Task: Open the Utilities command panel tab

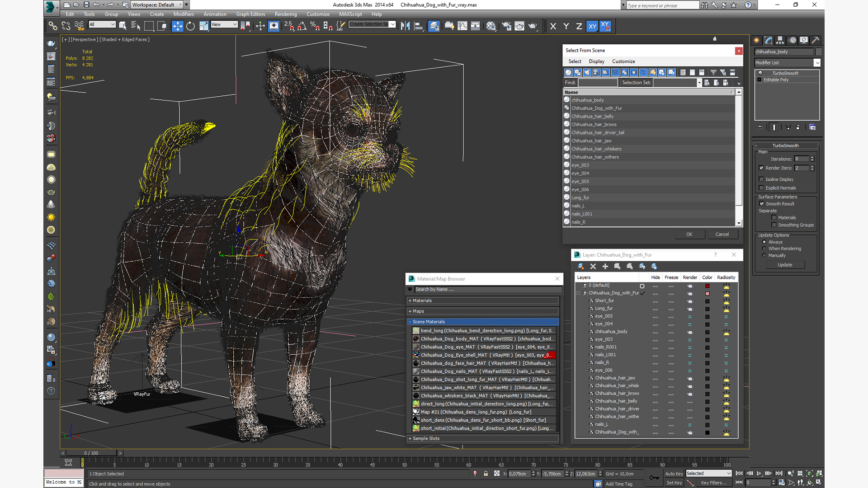Action: point(816,40)
